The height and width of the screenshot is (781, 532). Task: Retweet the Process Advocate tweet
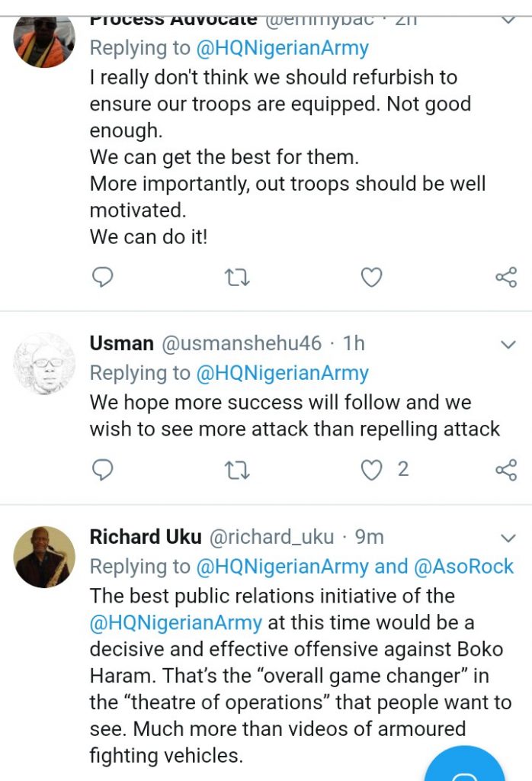pos(237,278)
